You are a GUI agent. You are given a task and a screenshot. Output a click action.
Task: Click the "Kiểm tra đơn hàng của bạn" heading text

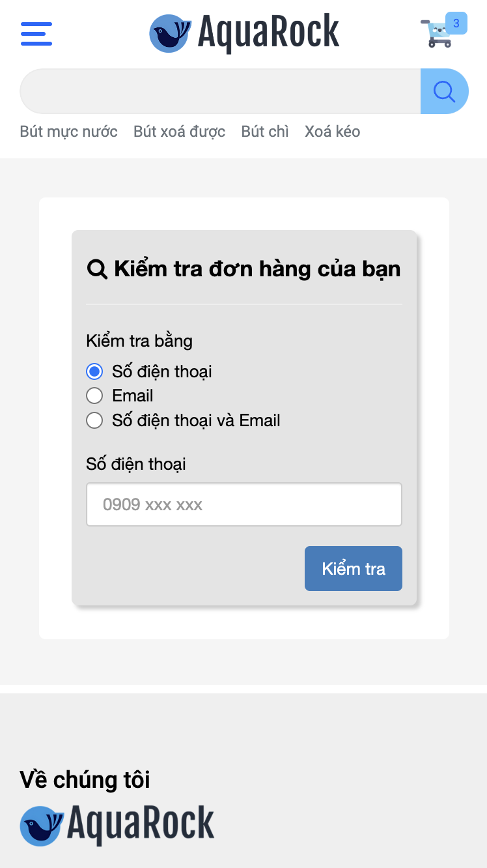pos(257,268)
